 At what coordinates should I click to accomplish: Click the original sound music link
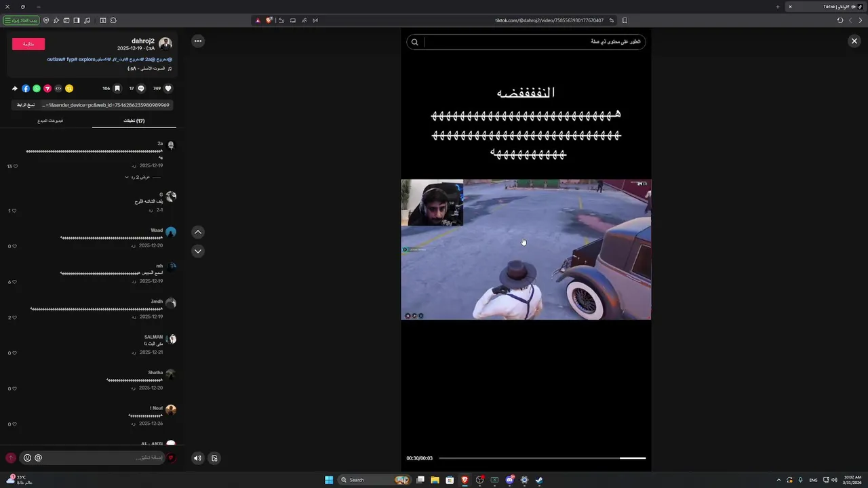click(x=150, y=68)
